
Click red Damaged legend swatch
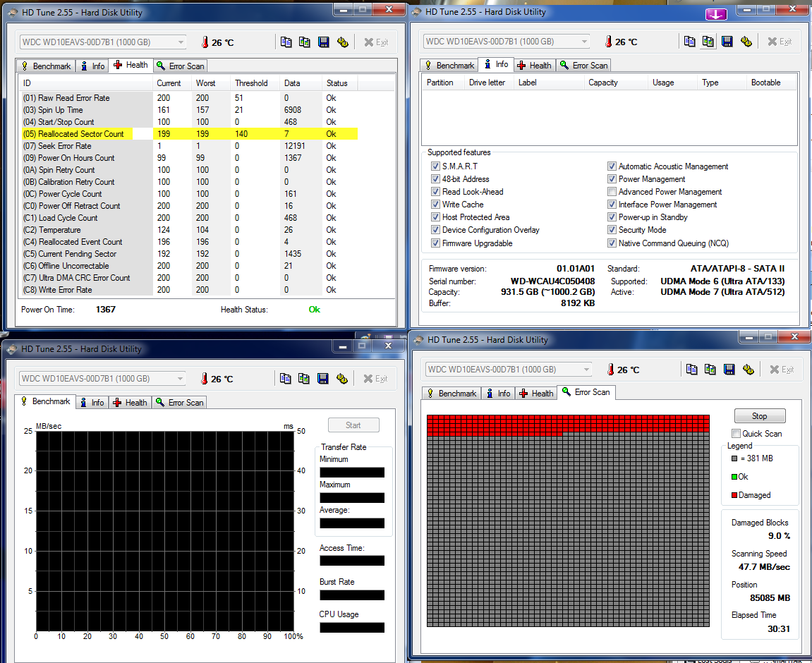[x=734, y=495]
